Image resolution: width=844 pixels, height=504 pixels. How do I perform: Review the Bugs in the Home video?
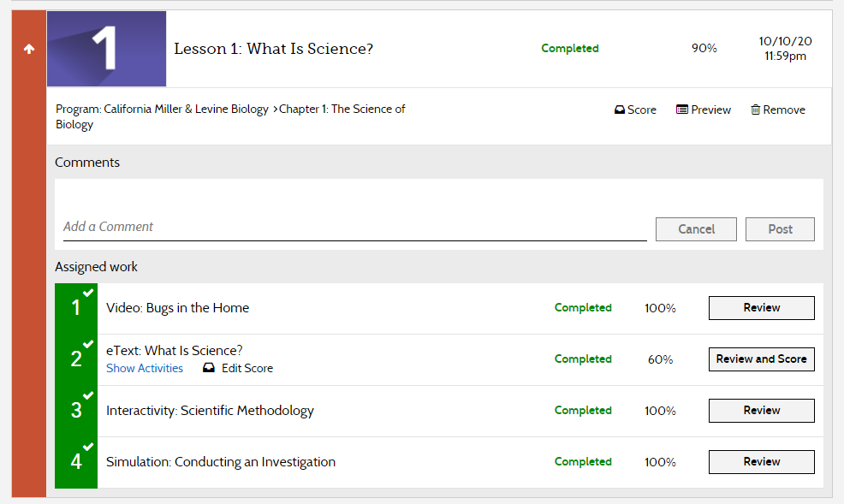[x=761, y=308]
